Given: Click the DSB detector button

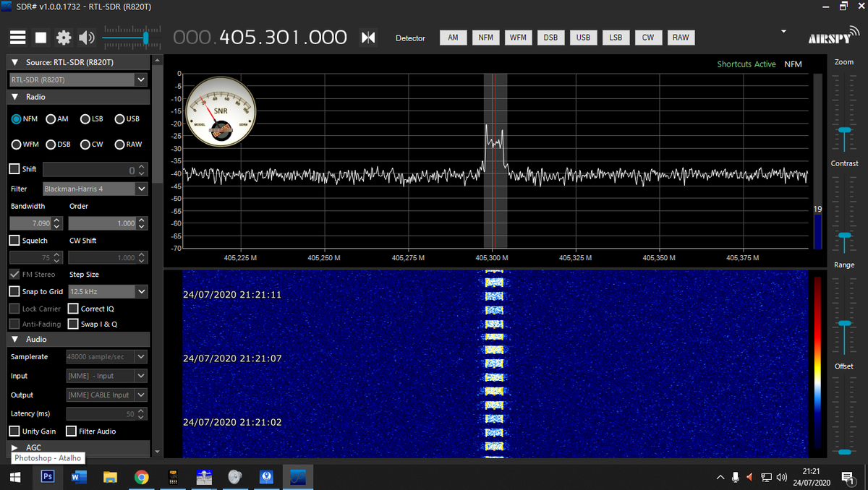Looking at the screenshot, I should pyautogui.click(x=550, y=38).
